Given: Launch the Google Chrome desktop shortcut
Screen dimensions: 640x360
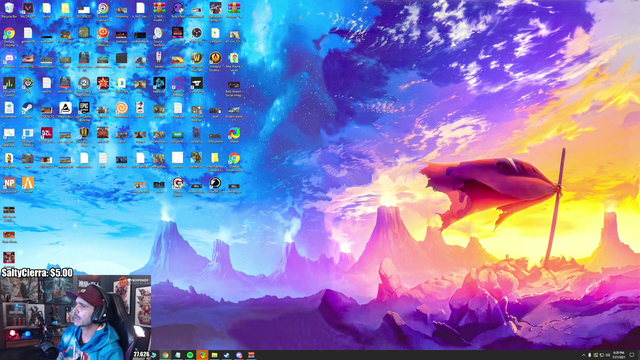Looking at the screenshot, I should [x=9, y=33].
